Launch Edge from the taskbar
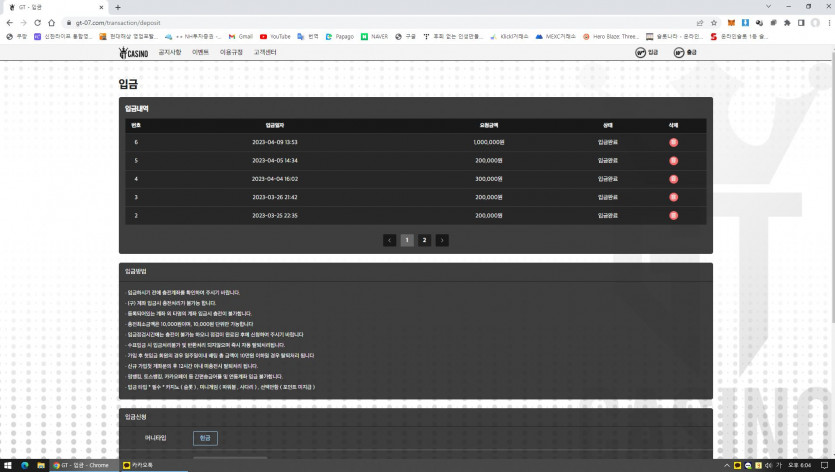This screenshot has width=835, height=472. tap(24, 465)
